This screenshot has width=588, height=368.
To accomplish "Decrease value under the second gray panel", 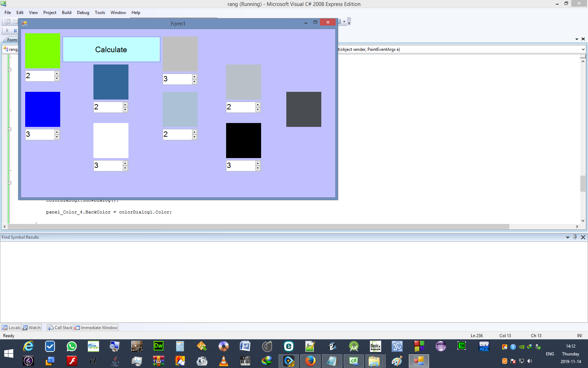I will coord(258,110).
